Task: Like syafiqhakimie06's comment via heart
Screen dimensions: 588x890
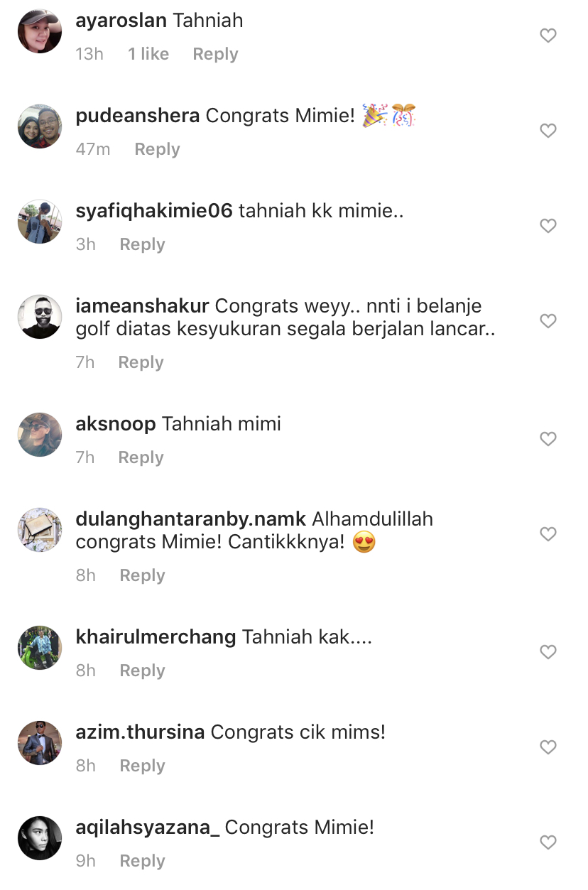Action: click(x=548, y=226)
